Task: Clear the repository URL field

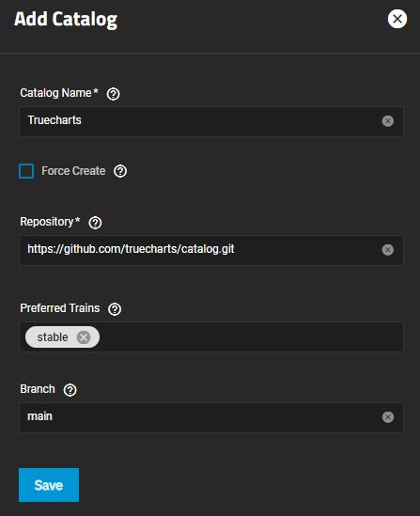Action: [x=388, y=250]
